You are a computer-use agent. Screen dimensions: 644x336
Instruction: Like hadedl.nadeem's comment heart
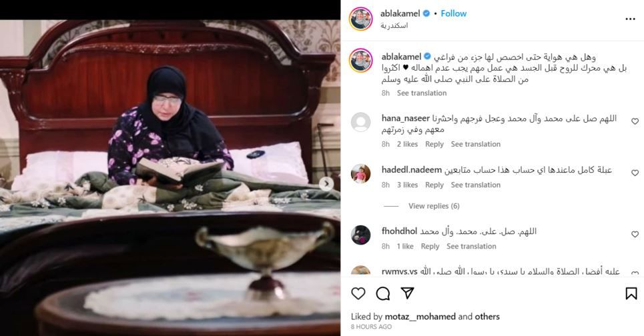pos(635,173)
